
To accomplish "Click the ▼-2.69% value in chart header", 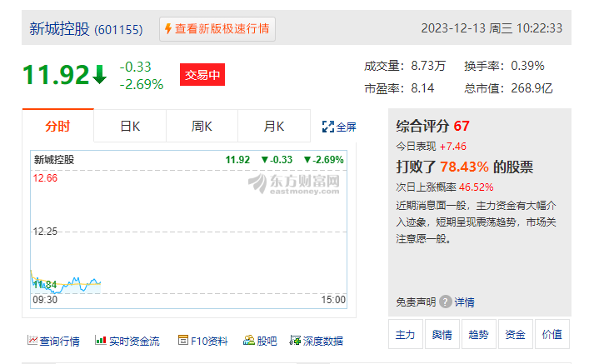I will pyautogui.click(x=323, y=159).
